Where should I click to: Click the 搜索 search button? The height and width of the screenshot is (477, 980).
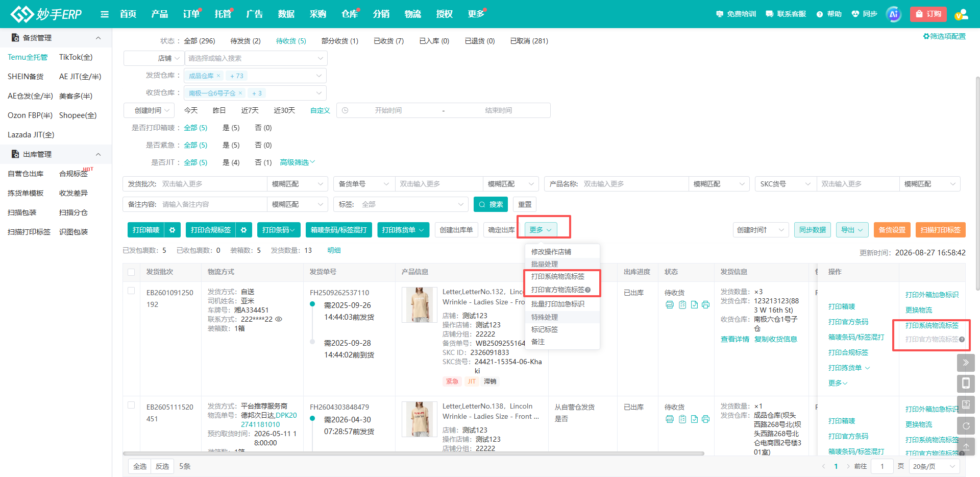(491, 204)
